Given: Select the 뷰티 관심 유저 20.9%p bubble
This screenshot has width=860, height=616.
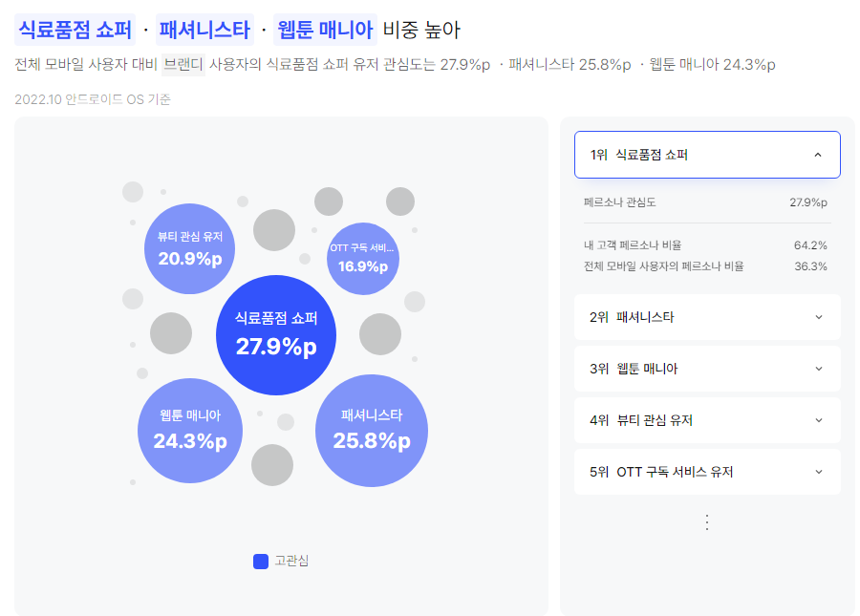Looking at the screenshot, I should (190, 249).
